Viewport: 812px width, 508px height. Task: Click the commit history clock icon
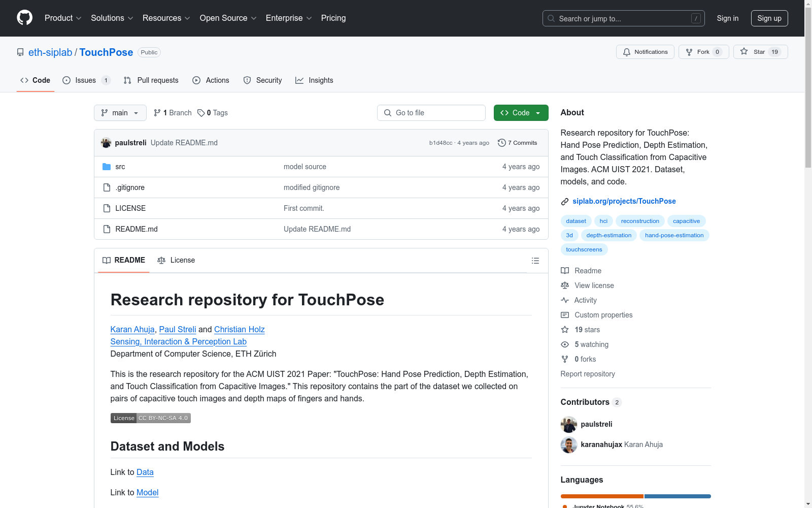(502, 143)
